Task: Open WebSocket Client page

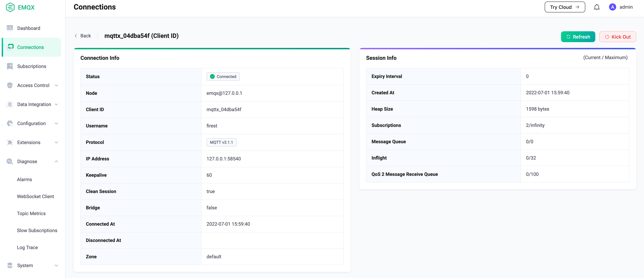Action: coord(35,196)
